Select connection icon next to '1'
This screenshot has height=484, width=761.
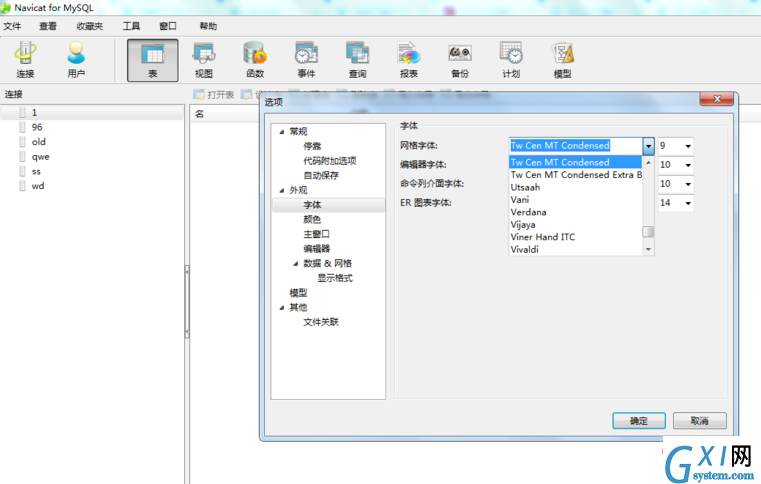(x=22, y=113)
